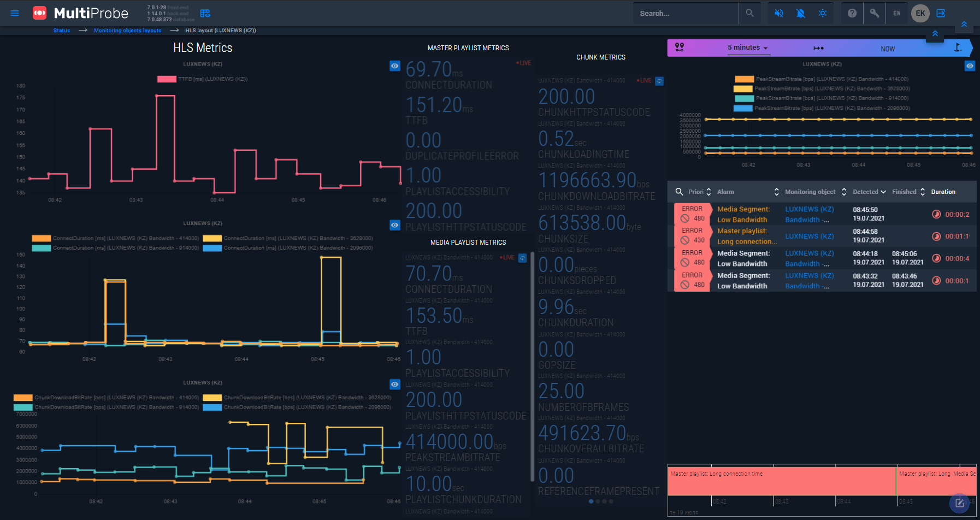Image resolution: width=980 pixels, height=520 pixels.
Task: Click the flag icon on time bar
Action: coord(958,48)
